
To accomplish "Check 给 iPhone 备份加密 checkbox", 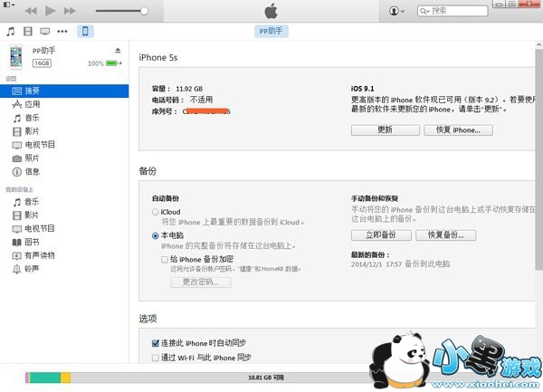I will 165,259.
